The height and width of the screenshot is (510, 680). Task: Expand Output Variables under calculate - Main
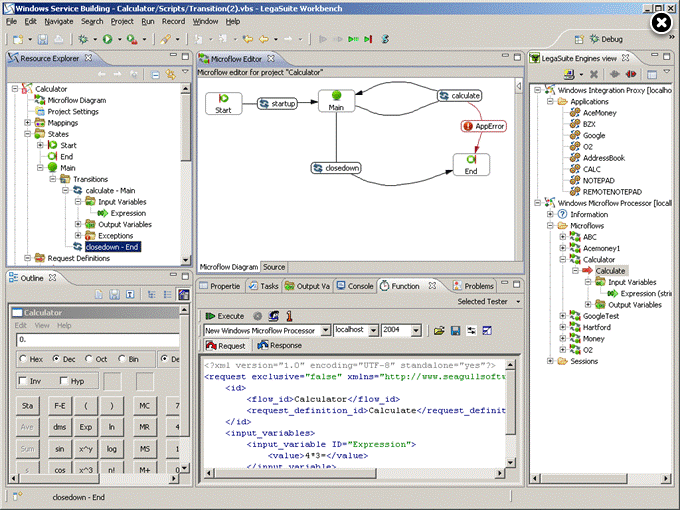click(78, 224)
